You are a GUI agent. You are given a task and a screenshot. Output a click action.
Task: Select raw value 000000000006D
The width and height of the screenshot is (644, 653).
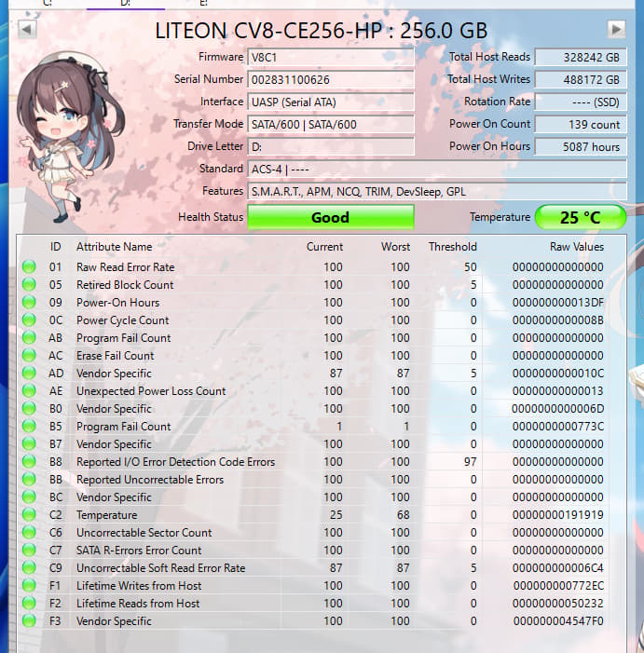click(x=557, y=409)
